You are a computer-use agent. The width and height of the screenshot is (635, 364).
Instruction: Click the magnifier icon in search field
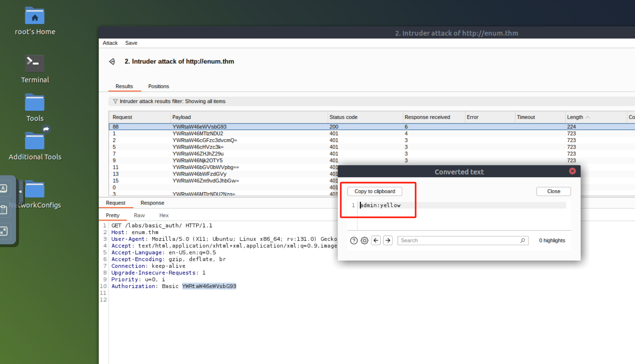[x=523, y=240]
